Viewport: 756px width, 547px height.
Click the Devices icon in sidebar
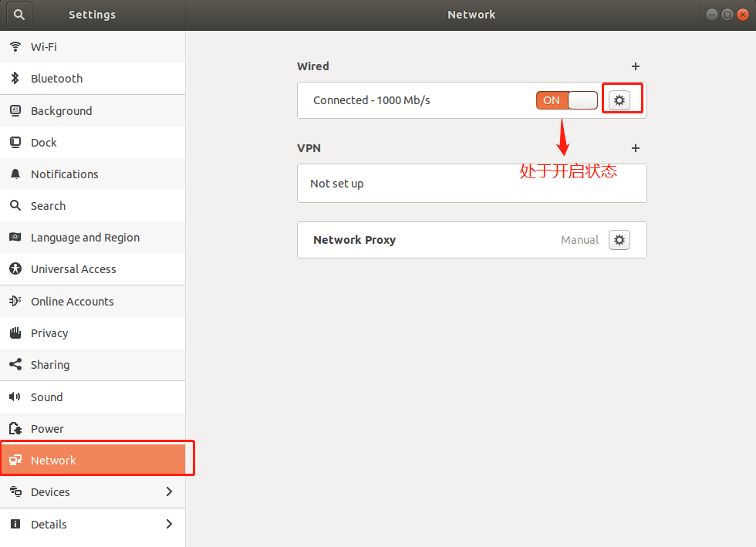point(15,491)
